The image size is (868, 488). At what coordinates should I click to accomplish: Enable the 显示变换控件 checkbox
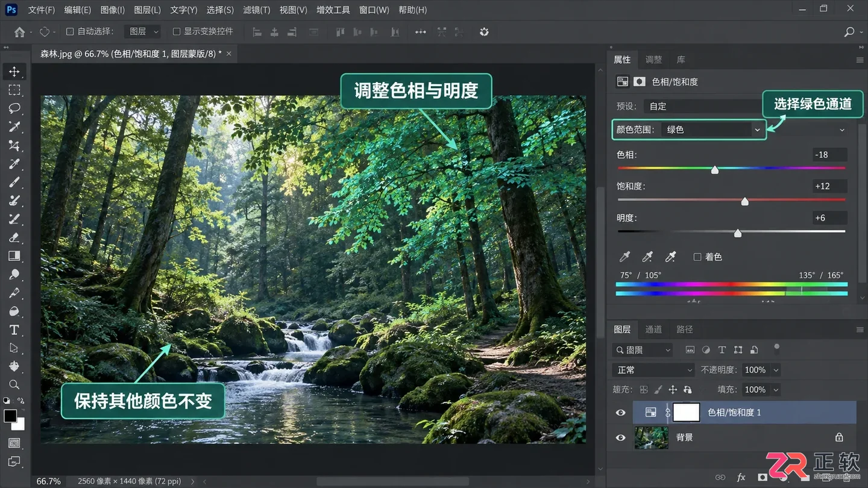pos(177,31)
